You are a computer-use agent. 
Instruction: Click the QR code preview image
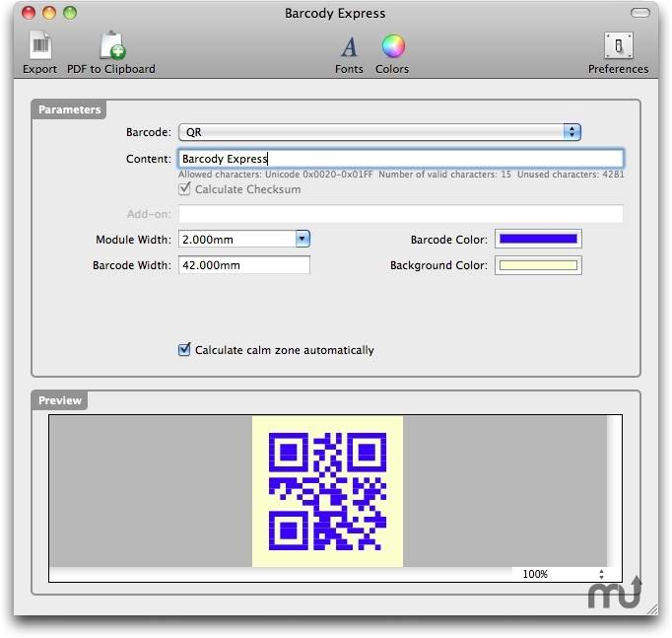[327, 491]
